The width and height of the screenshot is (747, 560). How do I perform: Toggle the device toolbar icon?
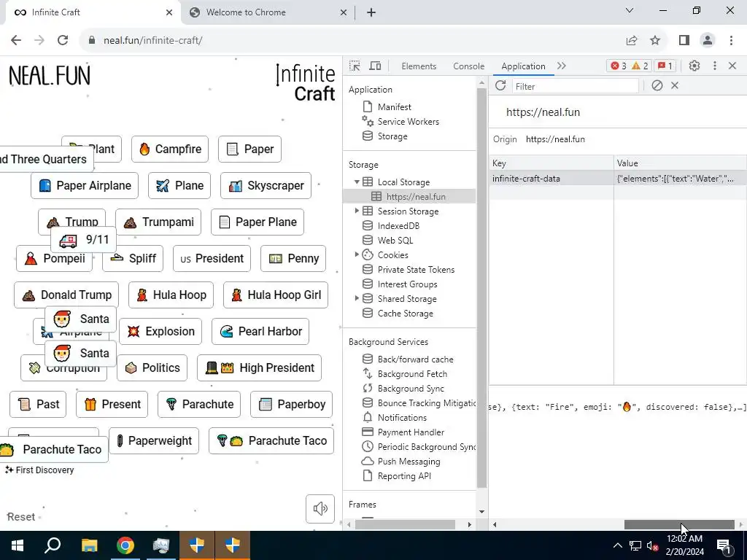pyautogui.click(x=376, y=66)
